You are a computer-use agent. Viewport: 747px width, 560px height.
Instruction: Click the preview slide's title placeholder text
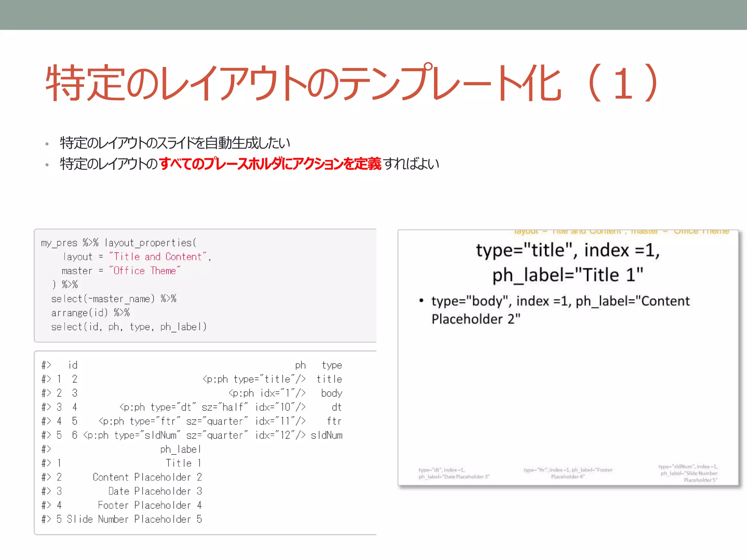pyautogui.click(x=568, y=262)
